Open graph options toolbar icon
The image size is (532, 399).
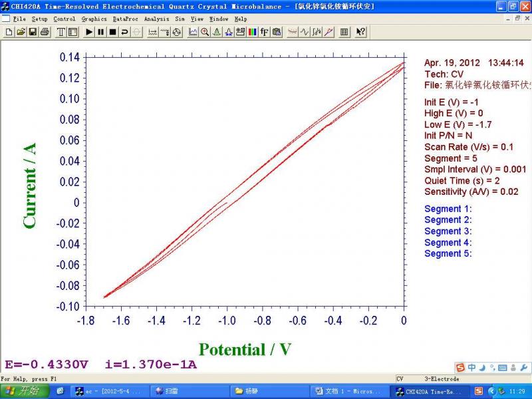click(241, 32)
